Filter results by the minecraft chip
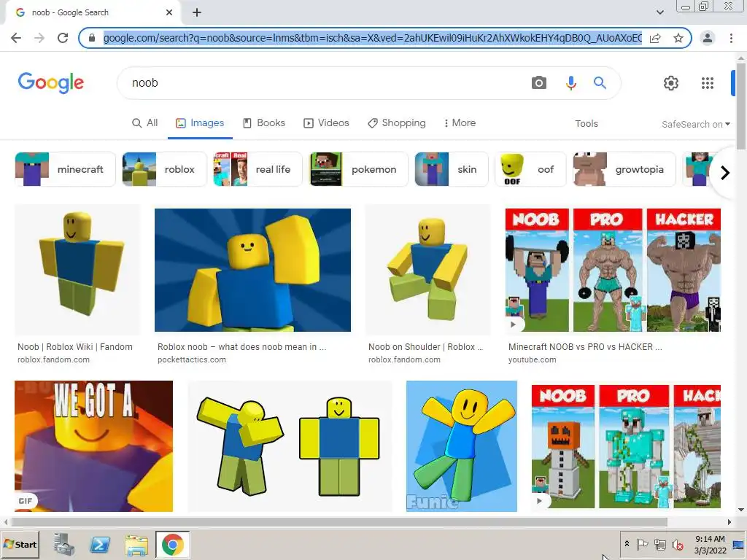This screenshot has height=560, width=747. point(65,169)
